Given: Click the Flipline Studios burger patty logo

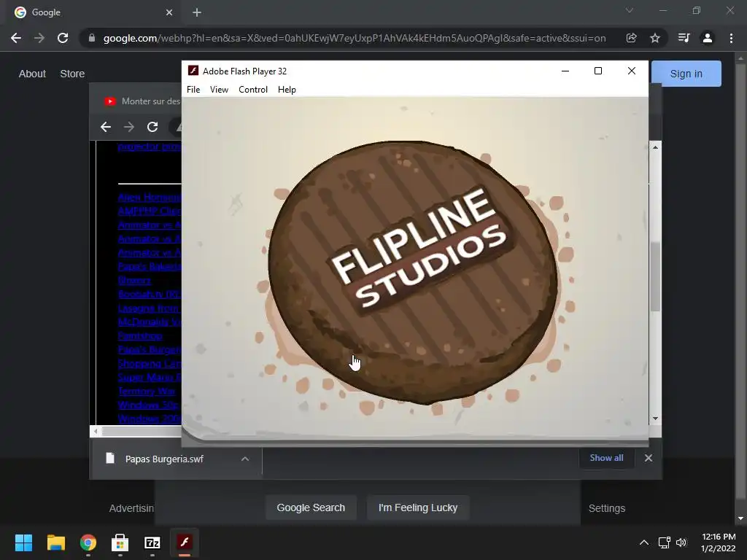Looking at the screenshot, I should point(413,272).
